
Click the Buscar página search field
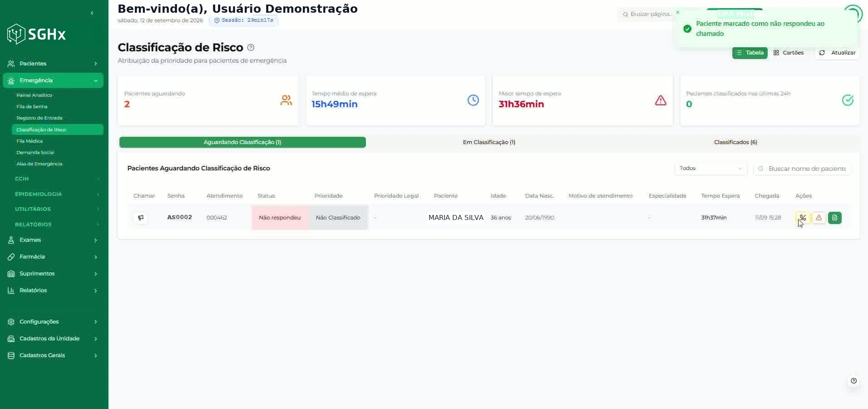pos(647,14)
